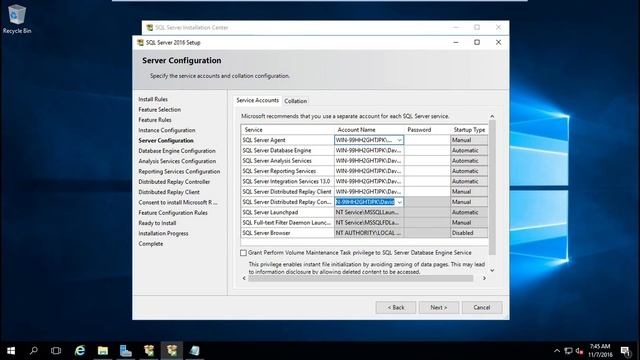
Task: Launch Internet Explorer from taskbar
Action: point(80,351)
